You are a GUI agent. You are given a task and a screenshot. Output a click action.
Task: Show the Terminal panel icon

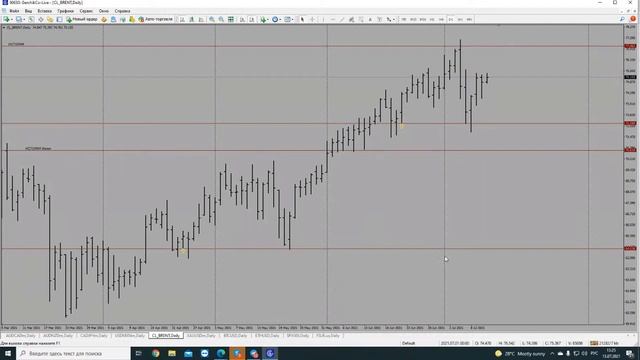pyautogui.click(x=60, y=19)
